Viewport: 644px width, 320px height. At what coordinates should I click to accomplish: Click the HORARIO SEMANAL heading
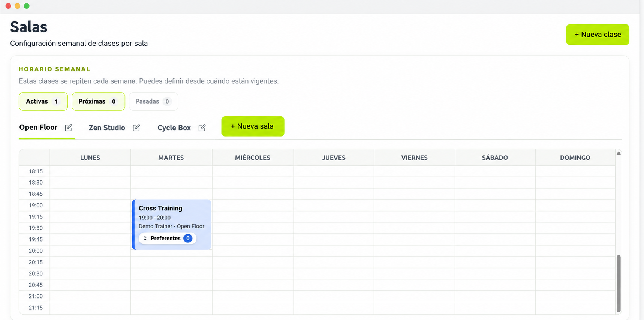click(55, 69)
